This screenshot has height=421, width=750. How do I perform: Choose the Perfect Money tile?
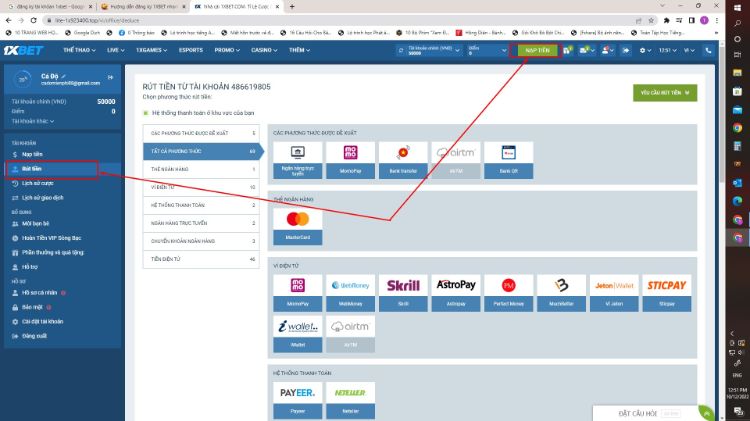click(508, 293)
